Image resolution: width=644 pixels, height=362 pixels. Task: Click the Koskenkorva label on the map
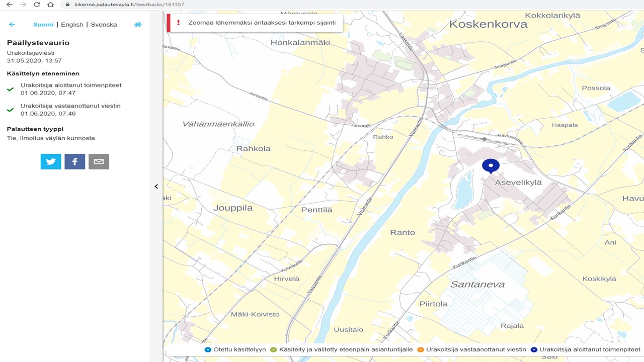(488, 24)
